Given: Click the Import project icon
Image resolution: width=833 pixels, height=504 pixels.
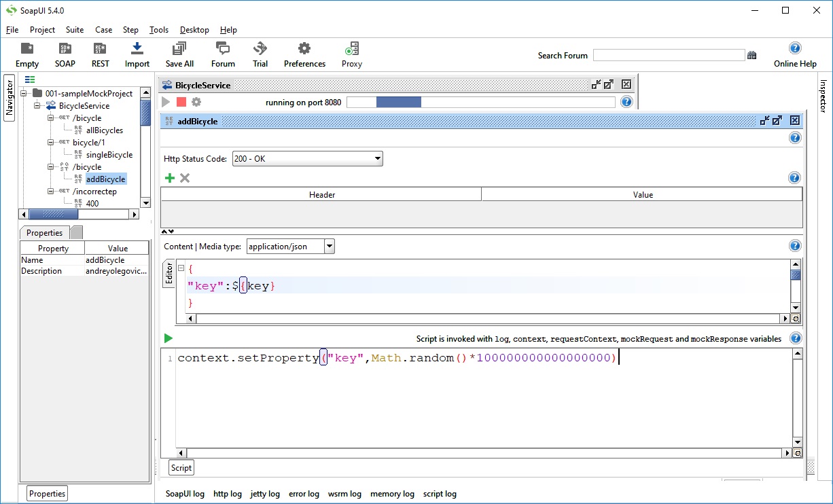Looking at the screenshot, I should pyautogui.click(x=137, y=55).
